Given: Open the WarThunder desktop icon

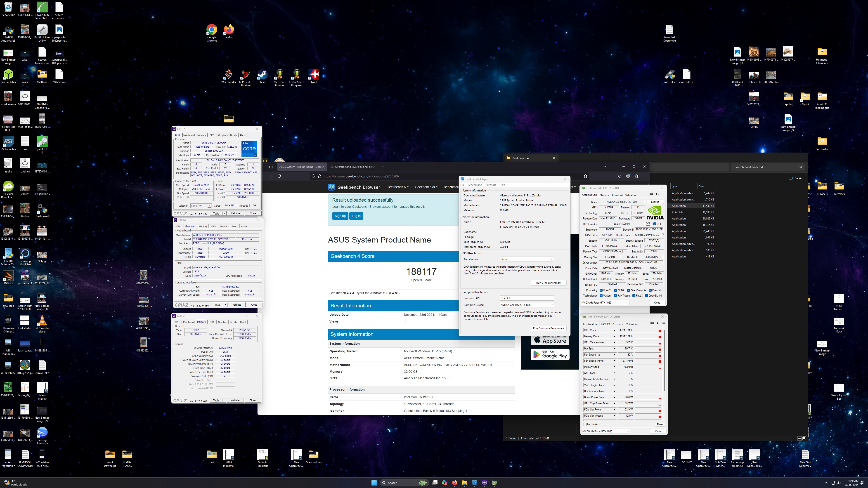Looking at the screenshot, I should click(x=228, y=76).
